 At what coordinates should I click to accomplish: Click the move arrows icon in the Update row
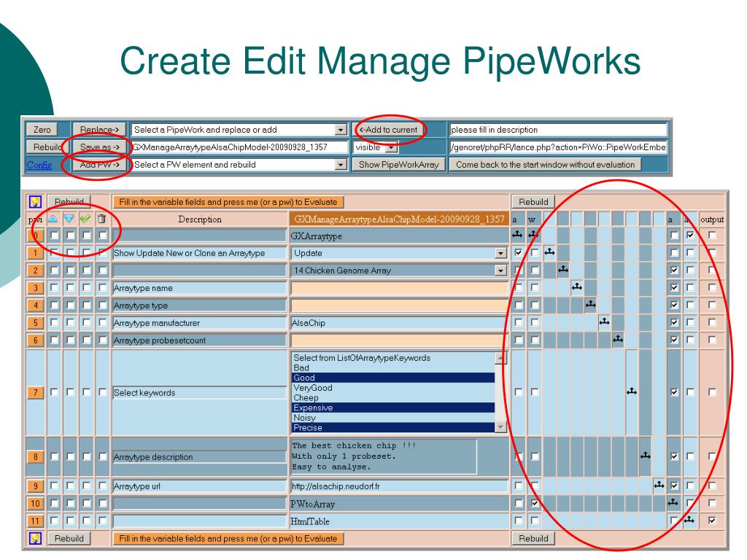[549, 252]
